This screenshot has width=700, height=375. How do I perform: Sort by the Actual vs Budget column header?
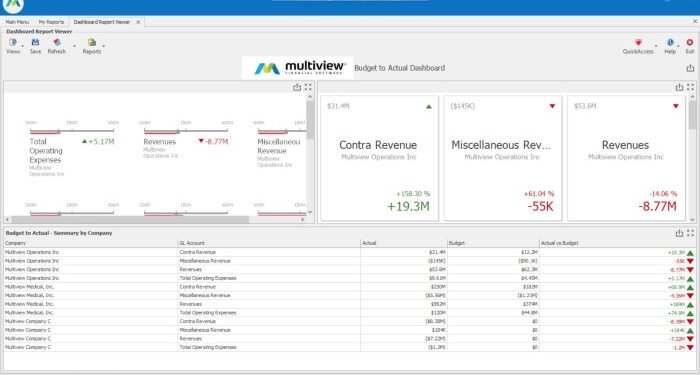(x=617, y=243)
